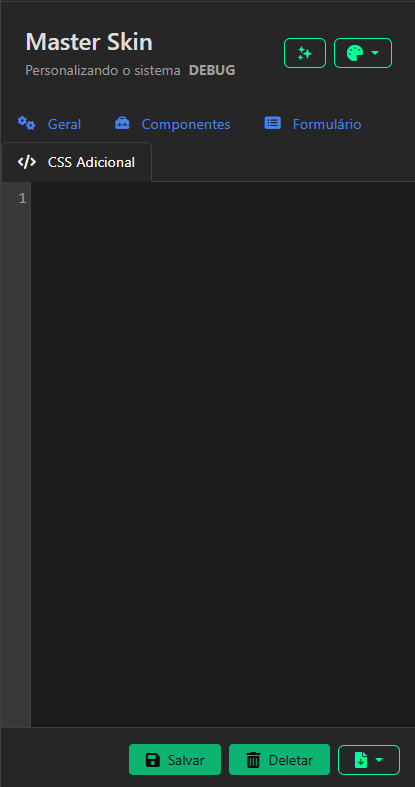Expand the file export dropdown caret
Screen dimensions: 415x787
(379, 760)
